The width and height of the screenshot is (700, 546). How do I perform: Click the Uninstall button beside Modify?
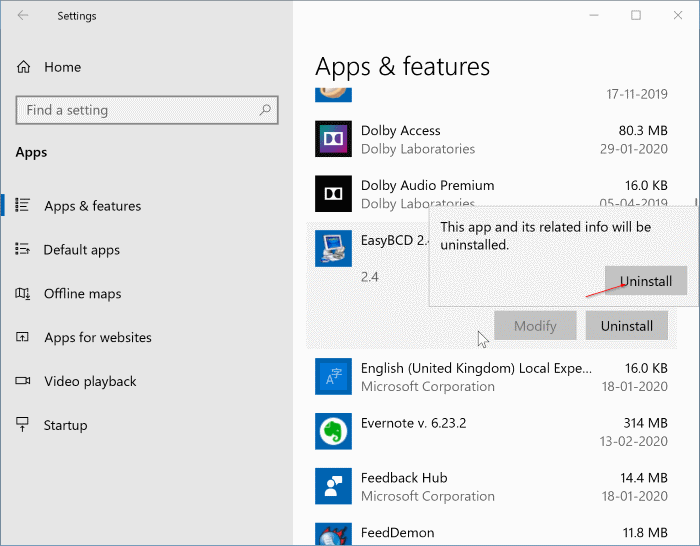tap(626, 325)
